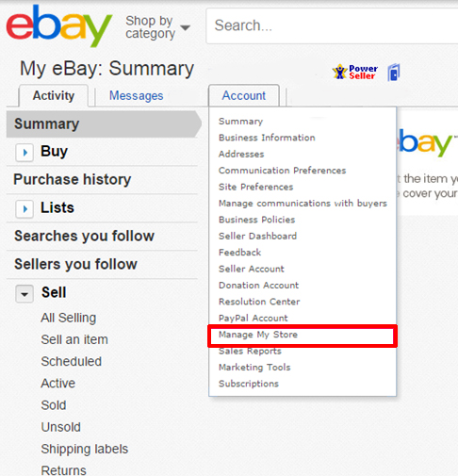The height and width of the screenshot is (476, 458).
Task: Click the eBay logo in the header
Action: 58,25
